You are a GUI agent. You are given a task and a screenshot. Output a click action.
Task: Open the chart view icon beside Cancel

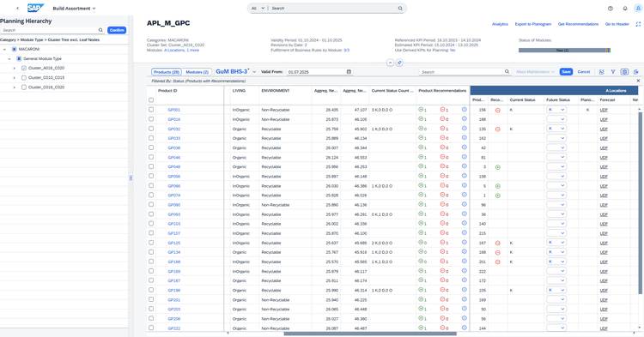(x=602, y=72)
